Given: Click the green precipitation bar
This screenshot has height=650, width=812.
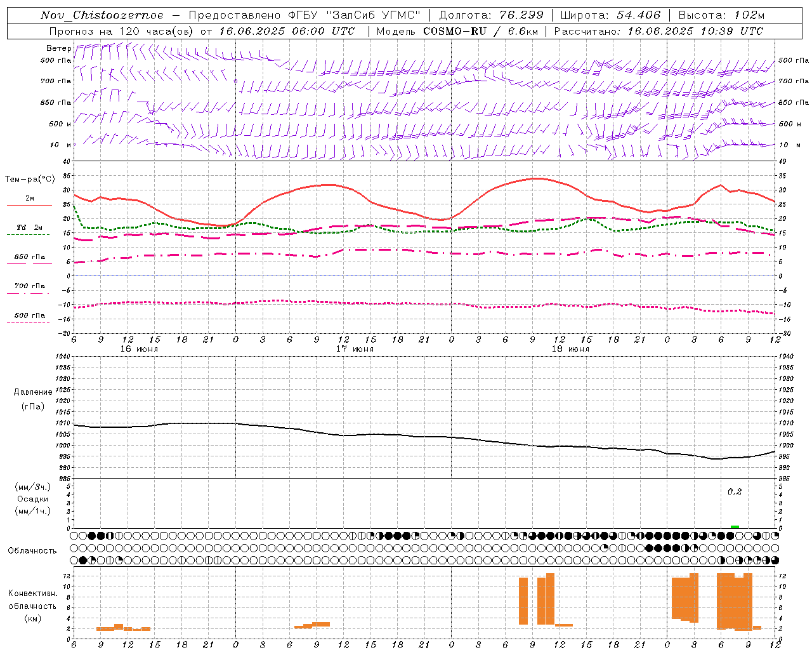Looking at the screenshot, I should [x=735, y=527].
